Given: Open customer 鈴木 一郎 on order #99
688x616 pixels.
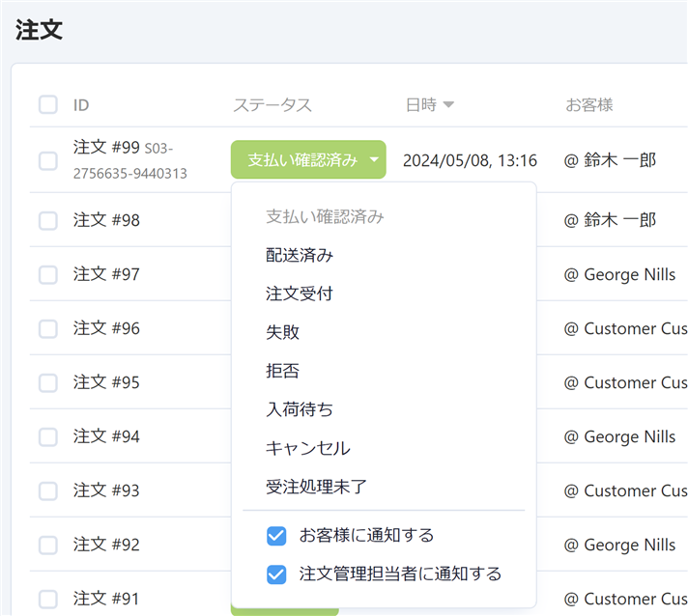Looking at the screenshot, I should 619,160.
